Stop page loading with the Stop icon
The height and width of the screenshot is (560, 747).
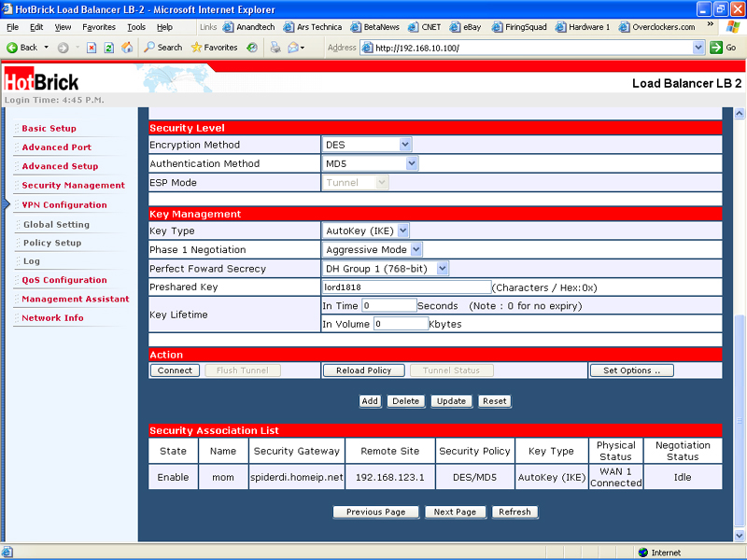click(92, 48)
